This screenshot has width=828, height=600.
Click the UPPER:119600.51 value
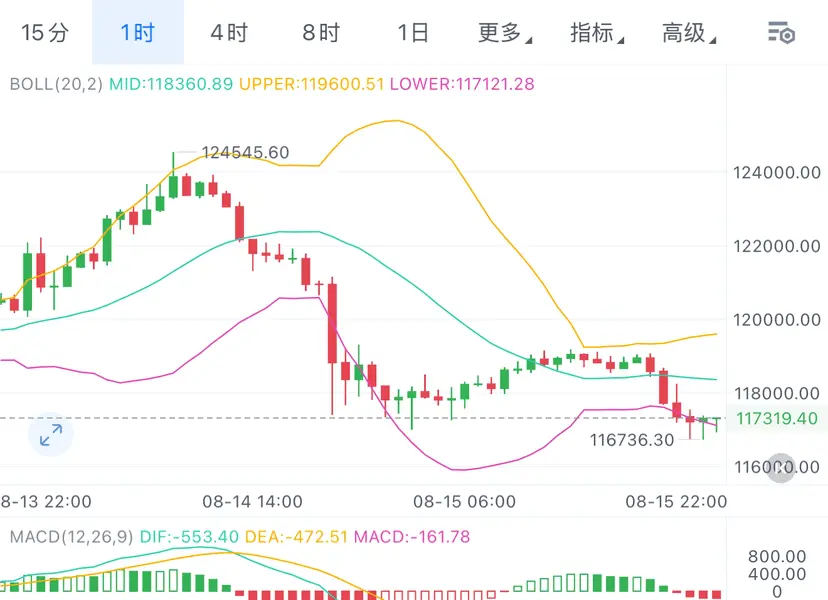pos(312,84)
